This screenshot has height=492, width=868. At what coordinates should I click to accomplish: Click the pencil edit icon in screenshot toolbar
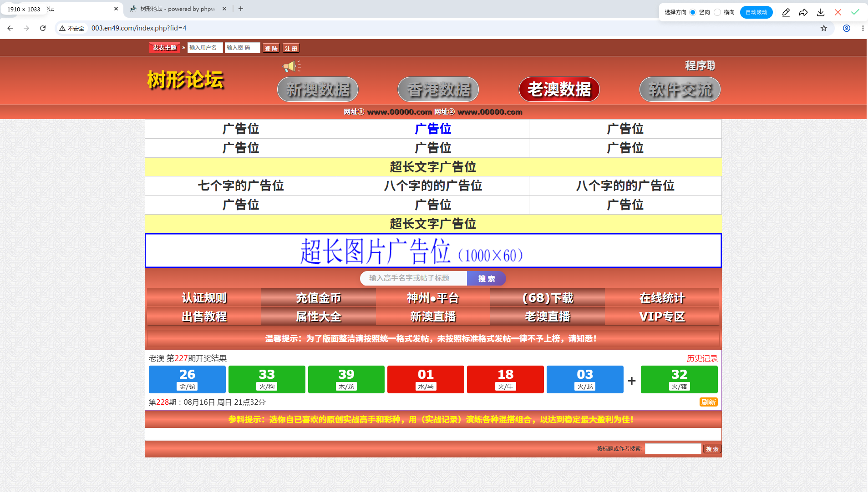point(786,12)
